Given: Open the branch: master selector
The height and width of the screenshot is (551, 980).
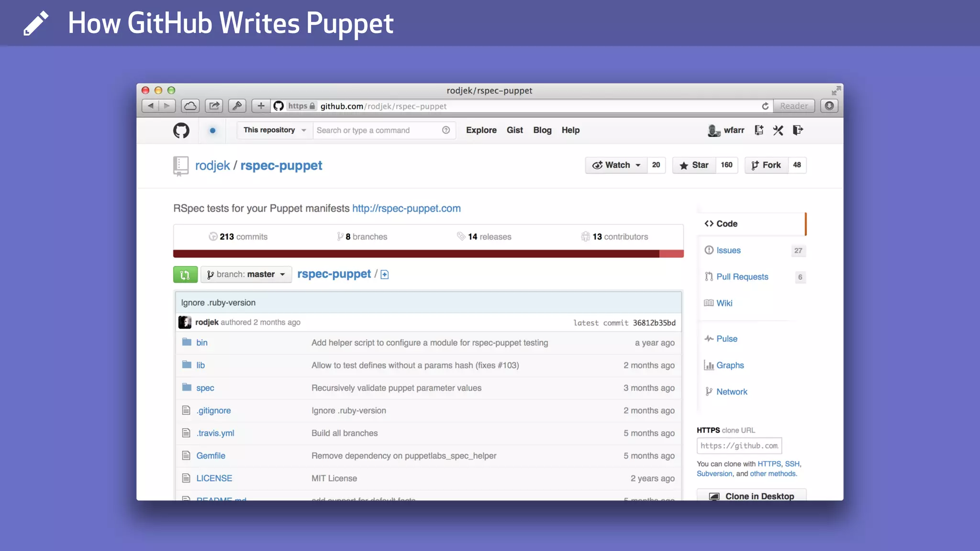Looking at the screenshot, I should (246, 275).
